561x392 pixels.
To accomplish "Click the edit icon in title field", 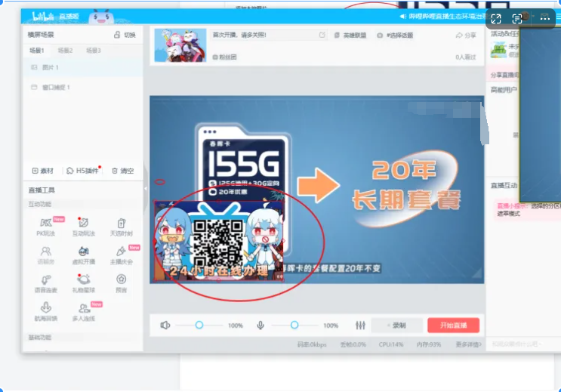I will click(322, 35).
